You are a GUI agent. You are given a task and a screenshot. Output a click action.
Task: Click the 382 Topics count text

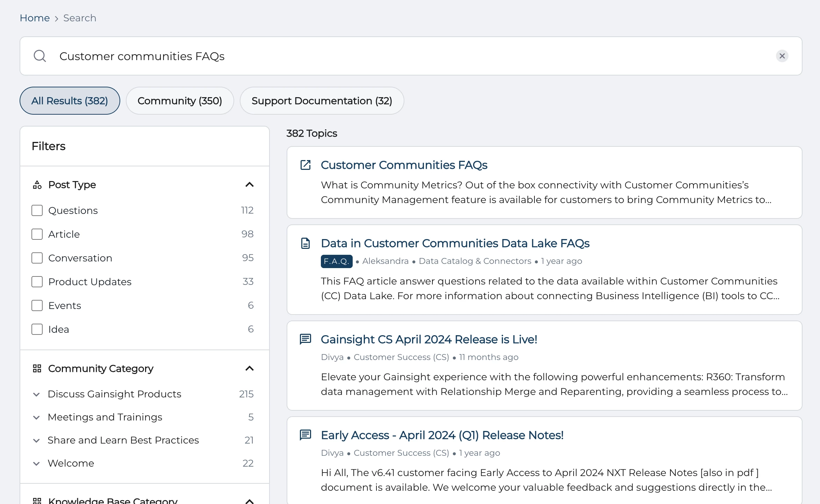312,134
